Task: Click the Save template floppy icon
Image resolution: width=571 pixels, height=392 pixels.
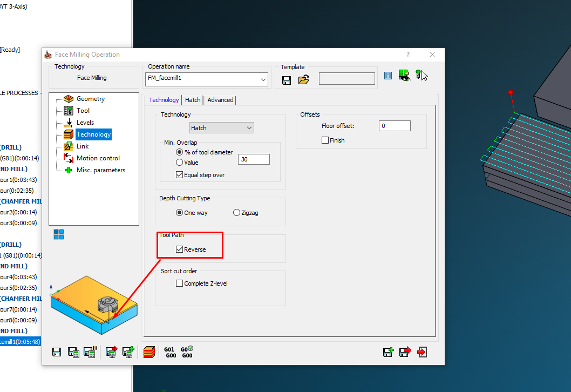Action: pos(287,80)
